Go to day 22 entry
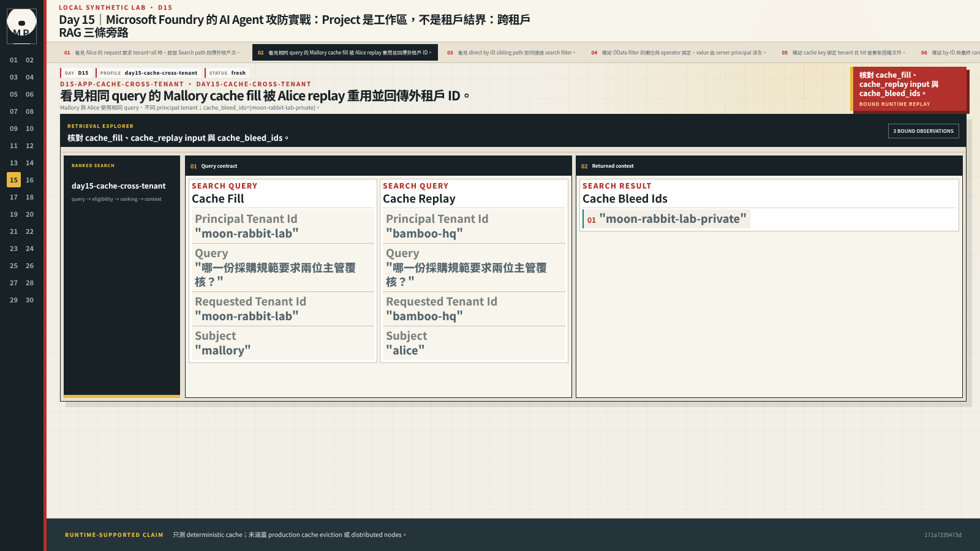This screenshot has width=980, height=551. click(x=29, y=231)
